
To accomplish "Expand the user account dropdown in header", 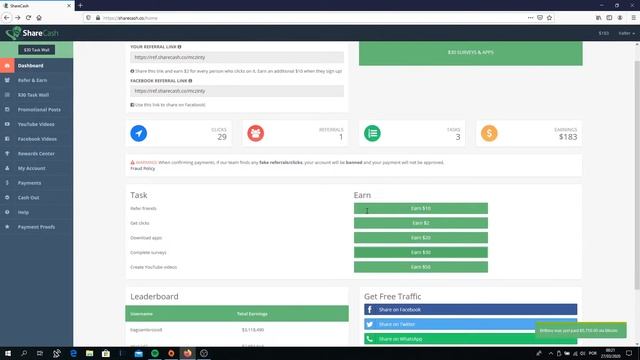I will tap(626, 33).
